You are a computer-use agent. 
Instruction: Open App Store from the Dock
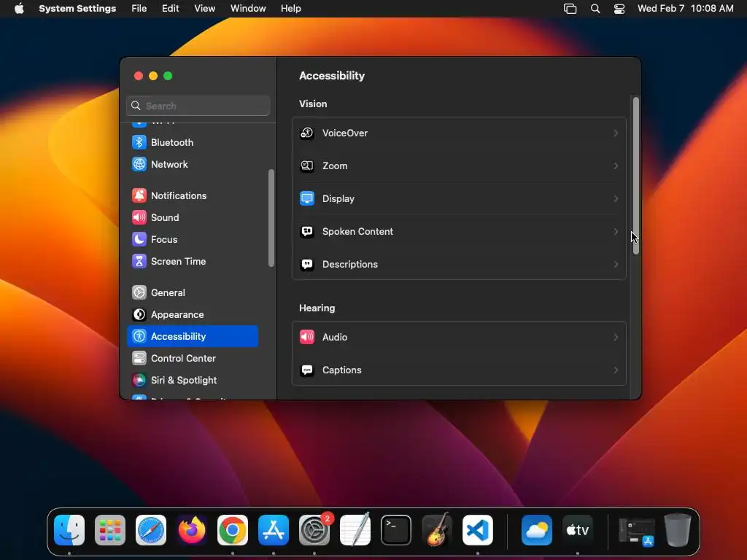(x=274, y=530)
